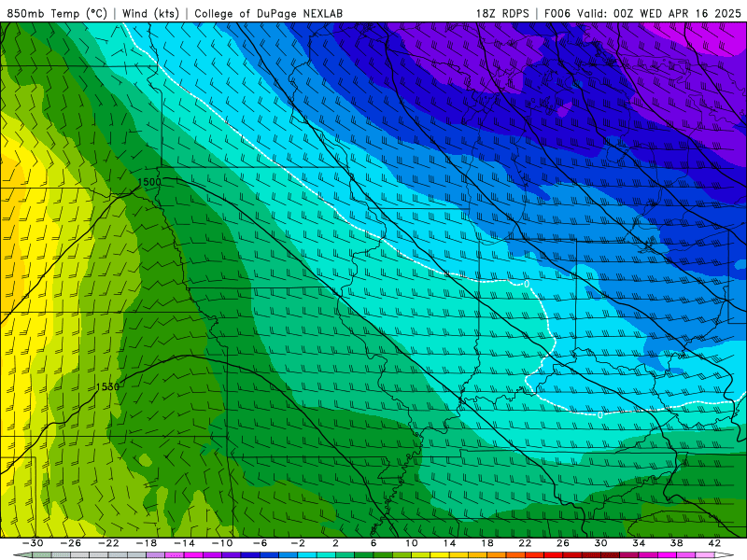747x560 pixels.
Task: Click the "10" color scale label
Action: point(412,543)
